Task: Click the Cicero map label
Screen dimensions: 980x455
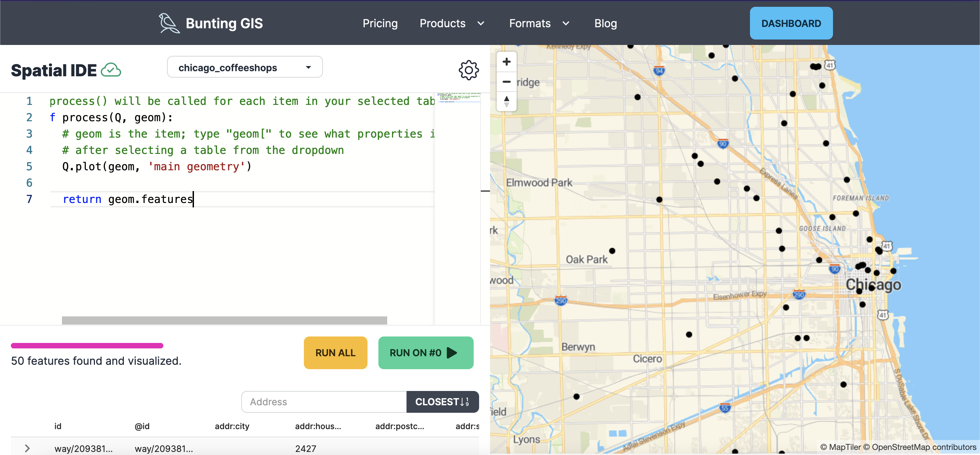Action: point(647,359)
